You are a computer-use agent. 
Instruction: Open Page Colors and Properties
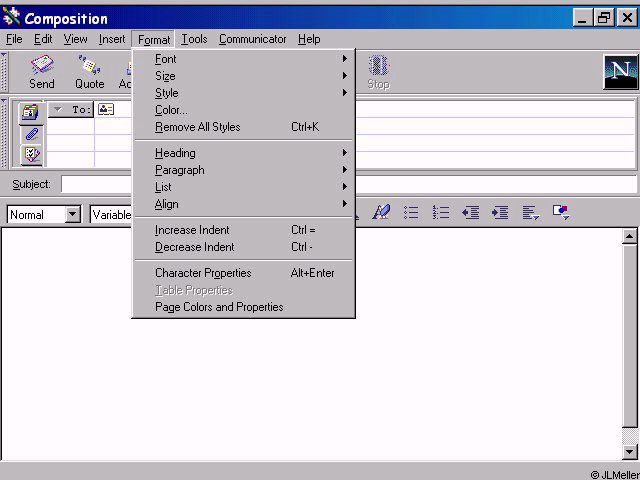[243, 307]
